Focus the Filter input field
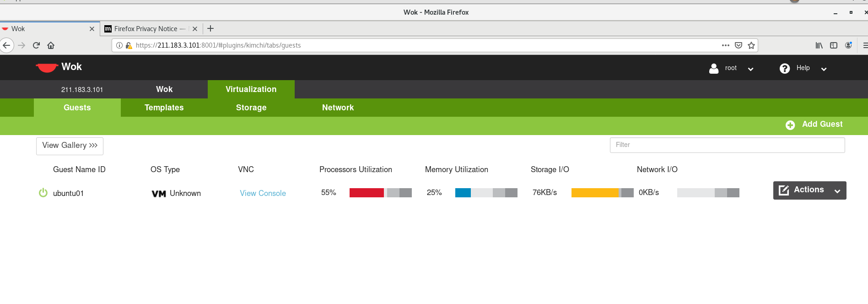The height and width of the screenshot is (304, 868). (727, 145)
